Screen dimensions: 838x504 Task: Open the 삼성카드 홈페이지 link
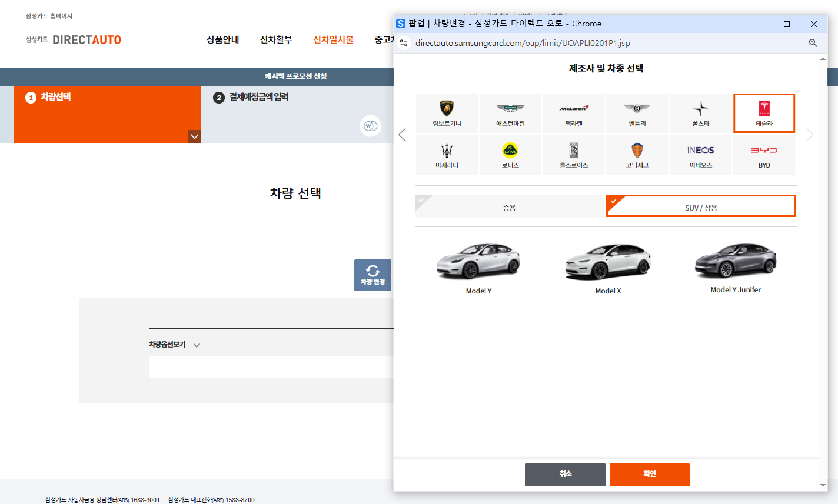coord(49,16)
